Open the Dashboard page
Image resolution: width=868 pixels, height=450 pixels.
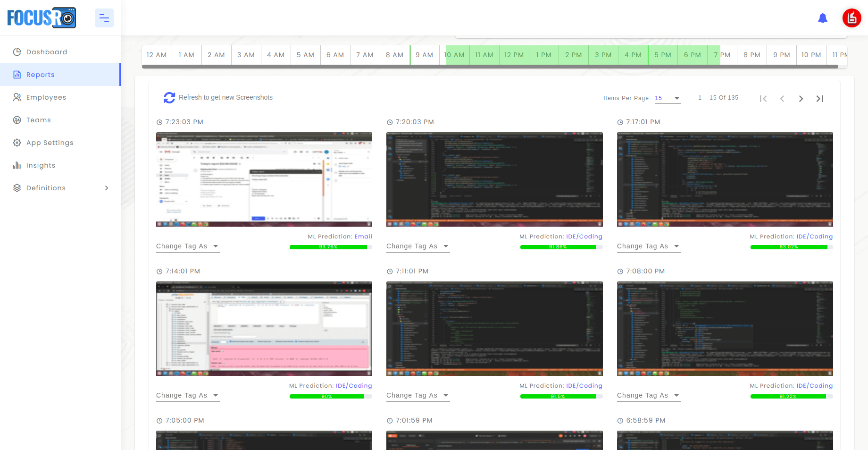[x=46, y=52]
